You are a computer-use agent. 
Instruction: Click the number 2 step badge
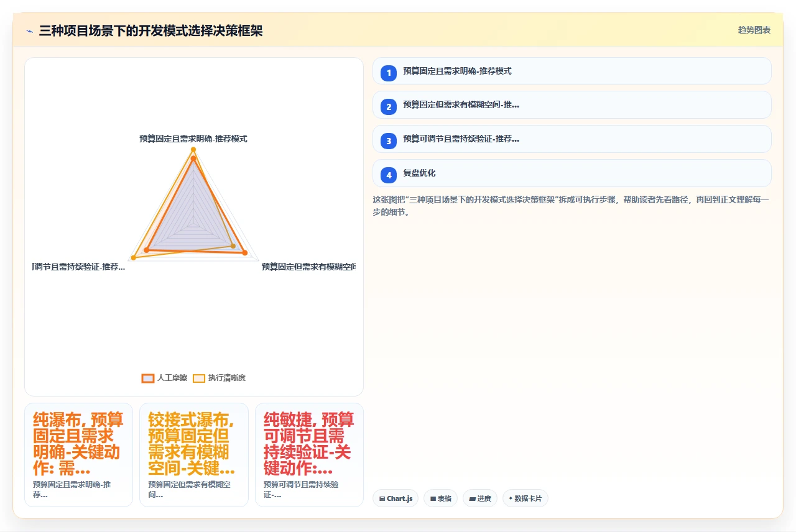click(x=389, y=107)
